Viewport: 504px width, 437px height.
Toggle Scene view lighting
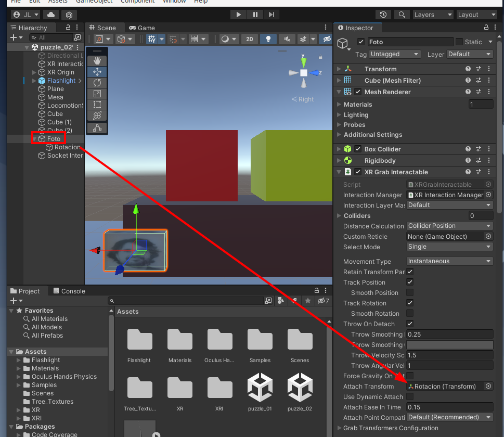pyautogui.click(x=268, y=39)
